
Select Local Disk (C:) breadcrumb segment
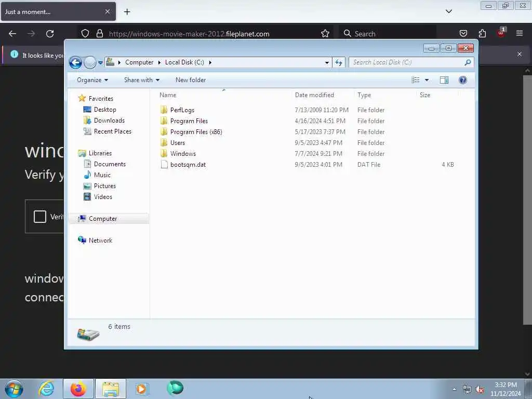tap(184, 62)
